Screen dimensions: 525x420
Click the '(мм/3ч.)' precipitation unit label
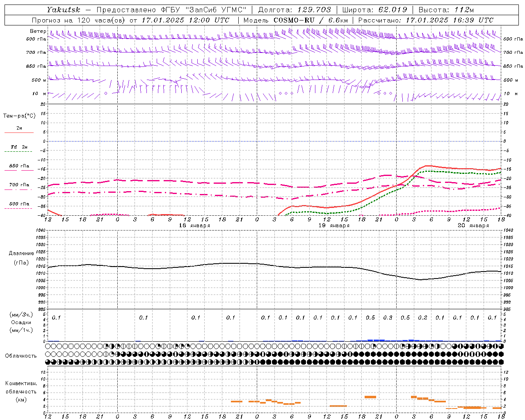[21, 315]
